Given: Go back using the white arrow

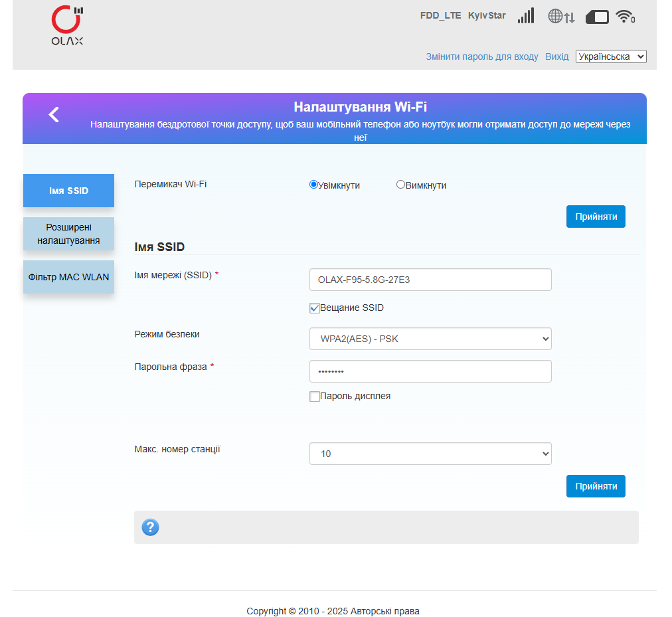Looking at the screenshot, I should pos(54,114).
